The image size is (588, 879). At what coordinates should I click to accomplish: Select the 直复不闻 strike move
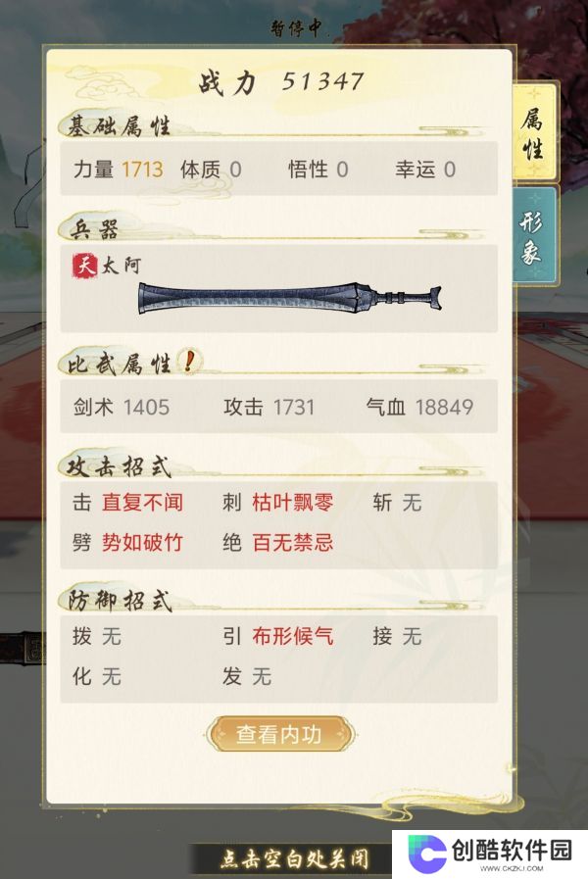(142, 503)
